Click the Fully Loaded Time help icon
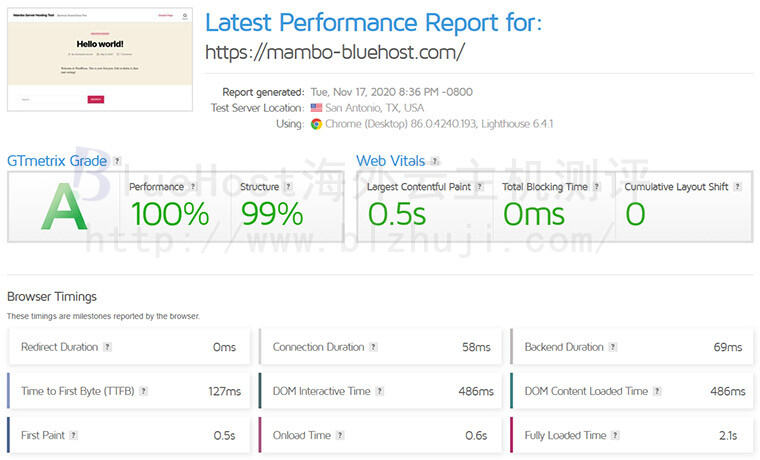The height and width of the screenshot is (460, 760). click(615, 435)
